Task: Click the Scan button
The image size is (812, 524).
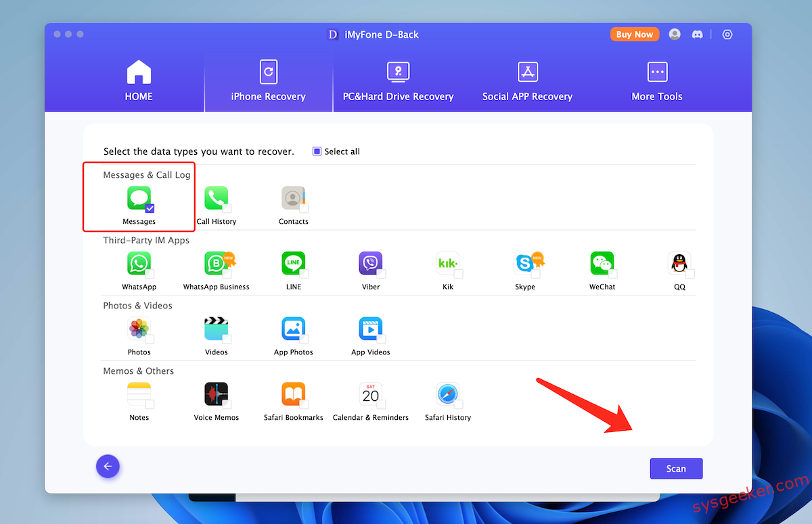Action: 676,469
